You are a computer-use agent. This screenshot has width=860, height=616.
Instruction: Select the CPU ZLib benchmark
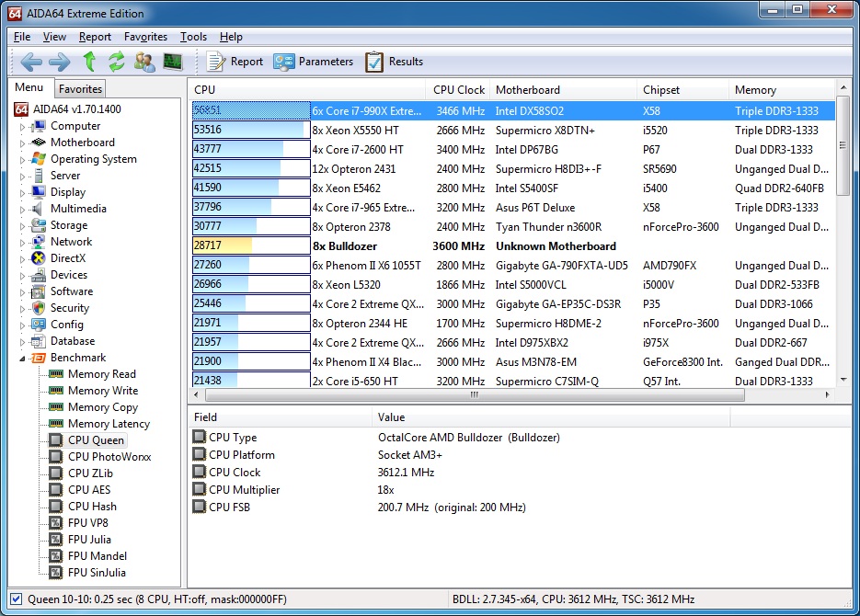pyautogui.click(x=90, y=473)
